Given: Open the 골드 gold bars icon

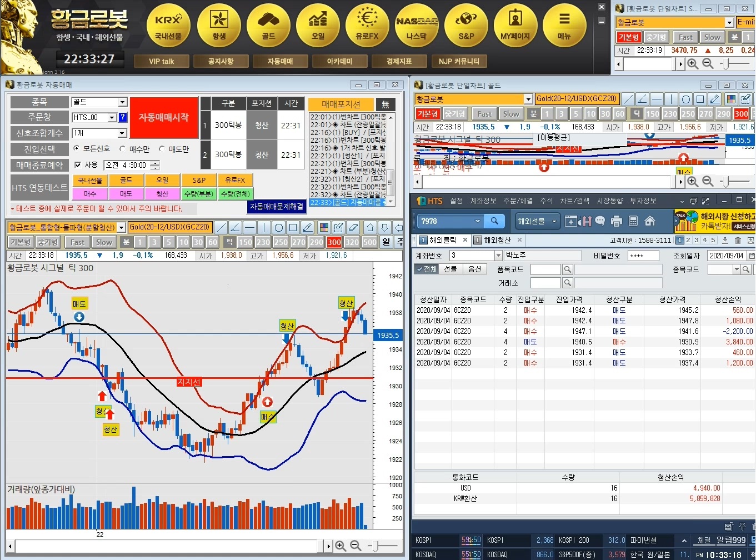Looking at the screenshot, I should point(268,26).
